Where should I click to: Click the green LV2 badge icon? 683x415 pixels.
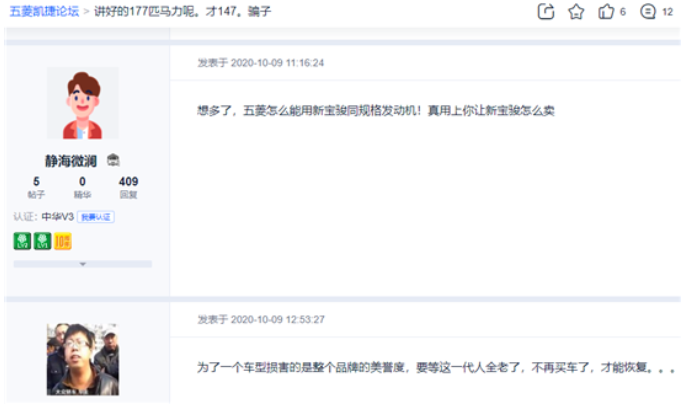point(22,241)
